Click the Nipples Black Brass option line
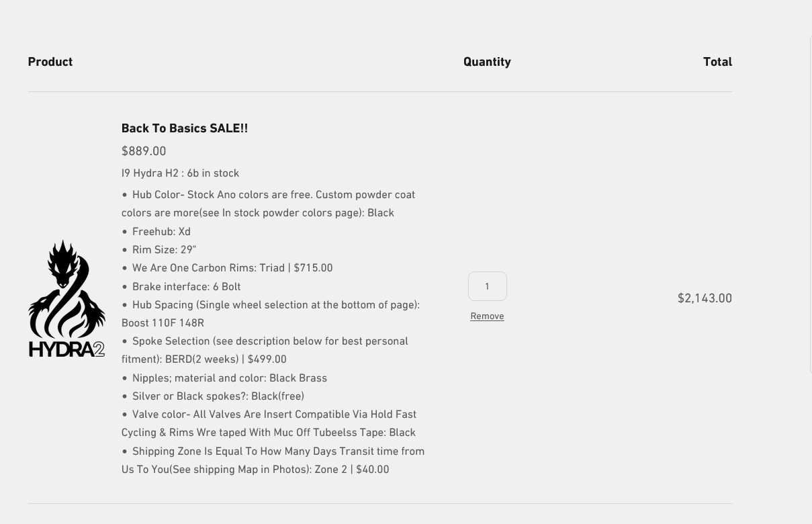812x524 pixels. 224,378
